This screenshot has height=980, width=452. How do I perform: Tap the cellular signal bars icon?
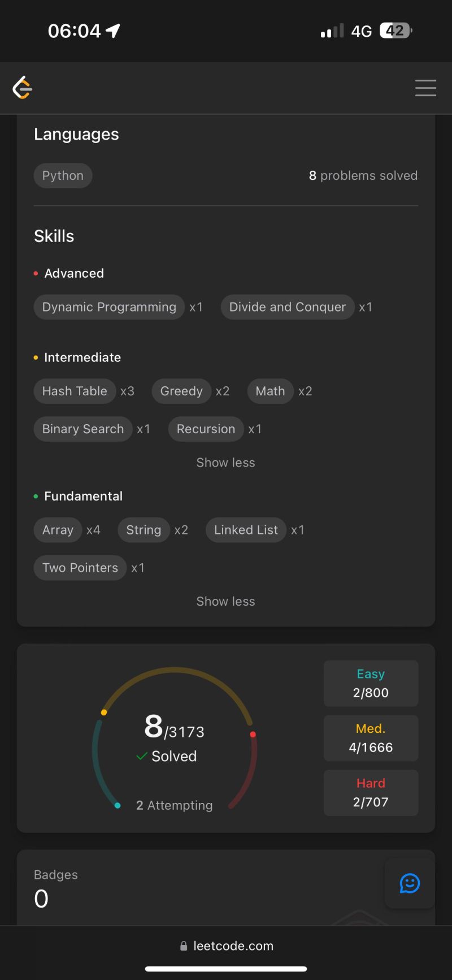(332, 31)
